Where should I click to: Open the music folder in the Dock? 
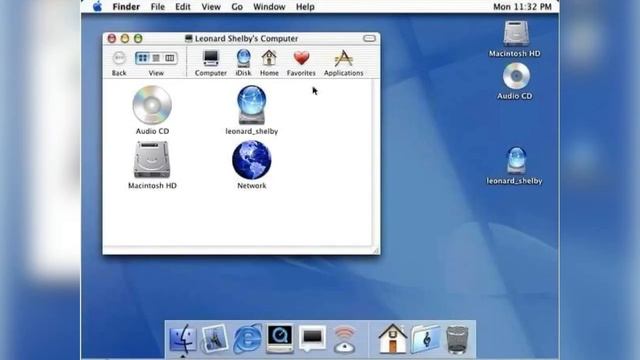coord(425,339)
